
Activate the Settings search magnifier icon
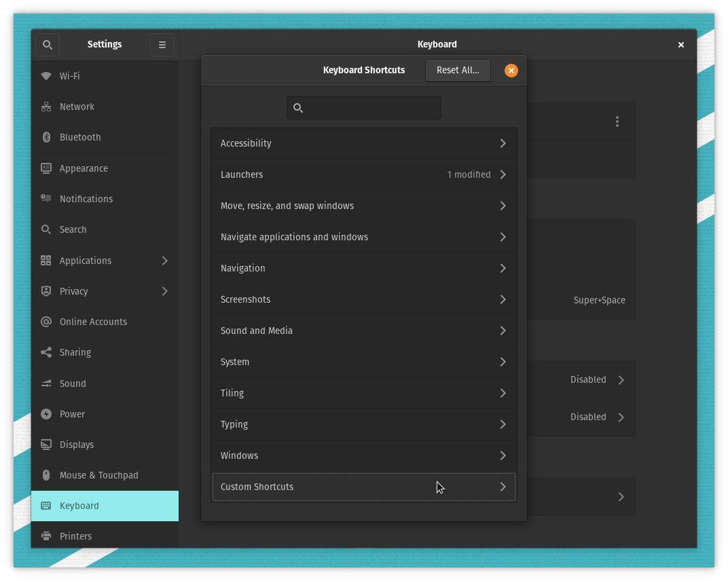point(47,44)
